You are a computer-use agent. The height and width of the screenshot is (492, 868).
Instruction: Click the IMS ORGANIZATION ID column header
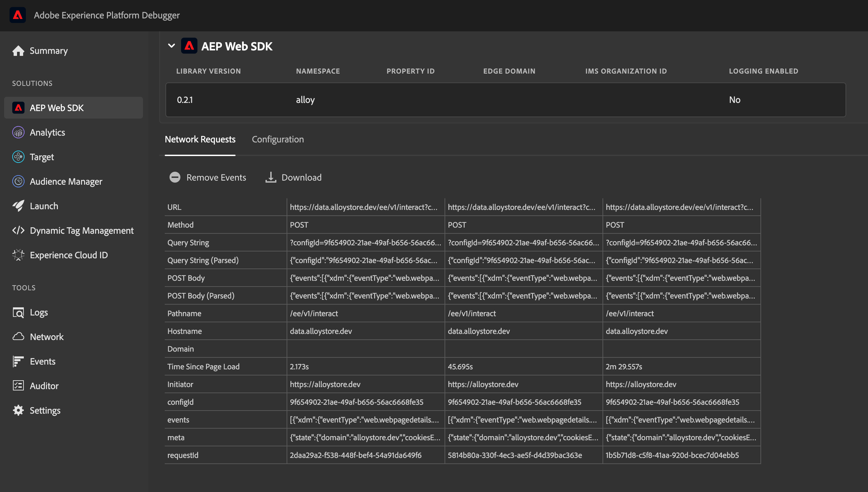coord(626,71)
